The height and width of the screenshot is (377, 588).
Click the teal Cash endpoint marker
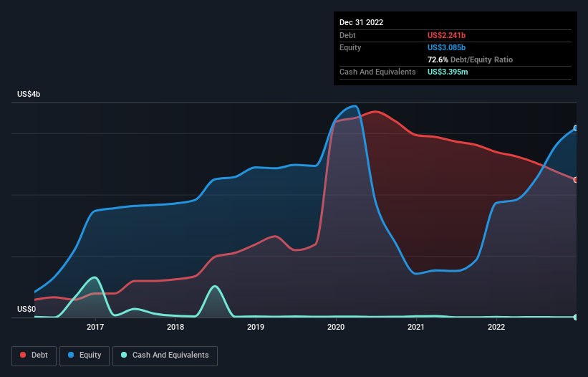click(576, 318)
